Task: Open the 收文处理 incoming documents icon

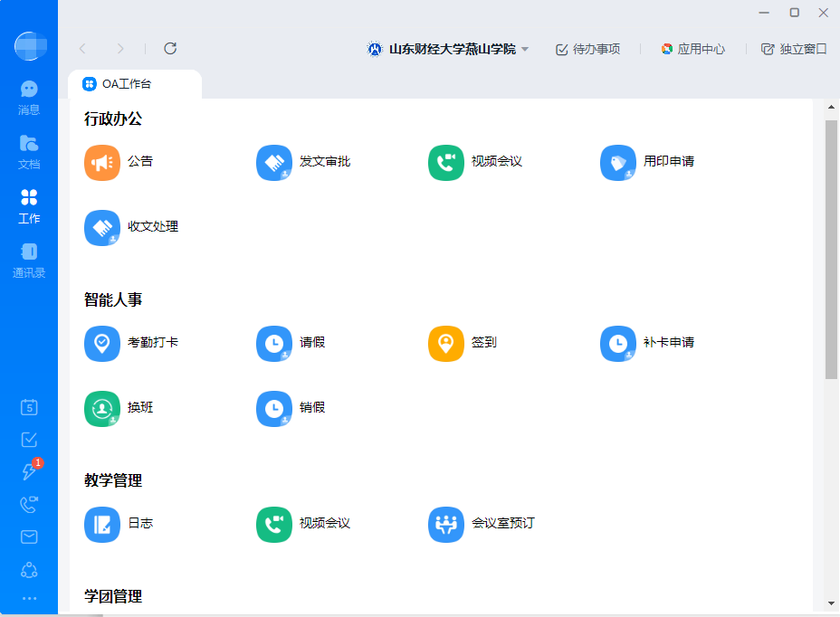Action: pyautogui.click(x=102, y=228)
